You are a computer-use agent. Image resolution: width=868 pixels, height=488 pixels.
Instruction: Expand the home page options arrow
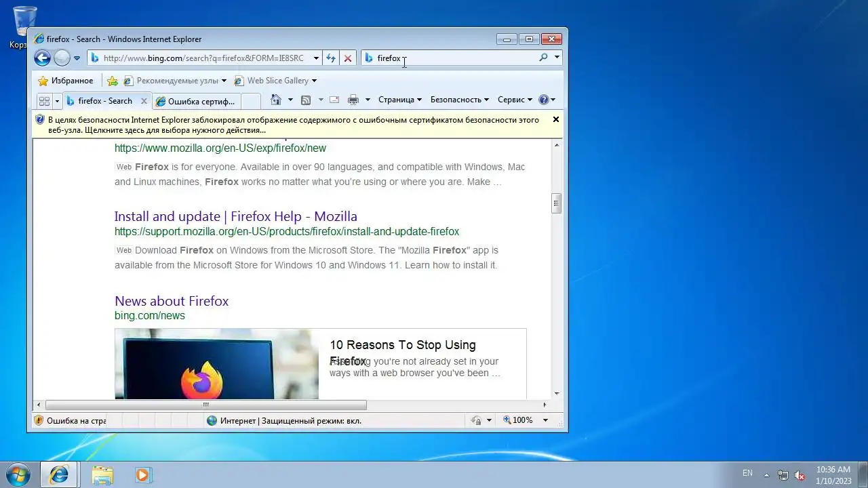click(290, 100)
